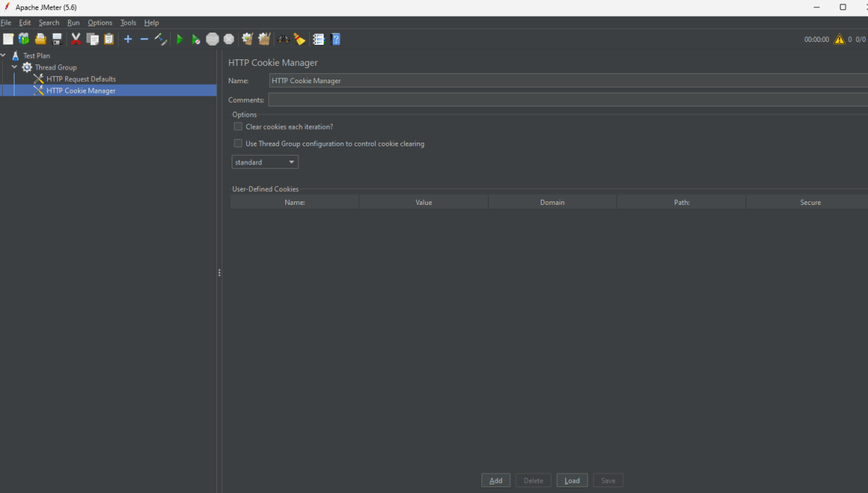Start the test with green play icon
Viewport: 868px width, 493px height.
point(180,39)
